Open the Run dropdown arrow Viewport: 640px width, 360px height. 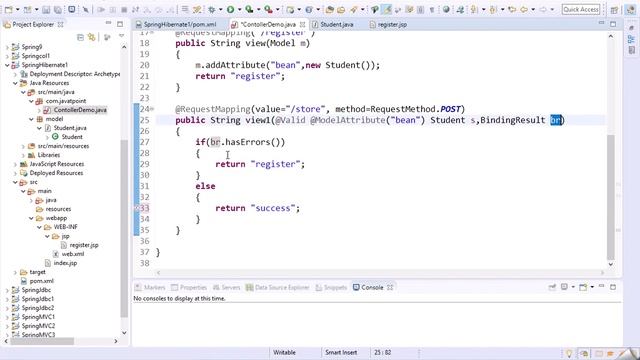click(x=240, y=9)
